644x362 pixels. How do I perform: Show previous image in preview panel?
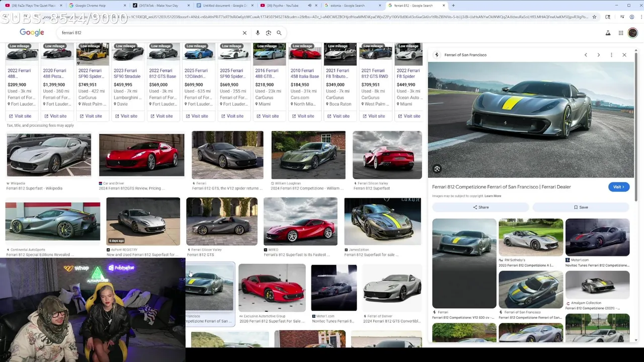[x=586, y=55]
